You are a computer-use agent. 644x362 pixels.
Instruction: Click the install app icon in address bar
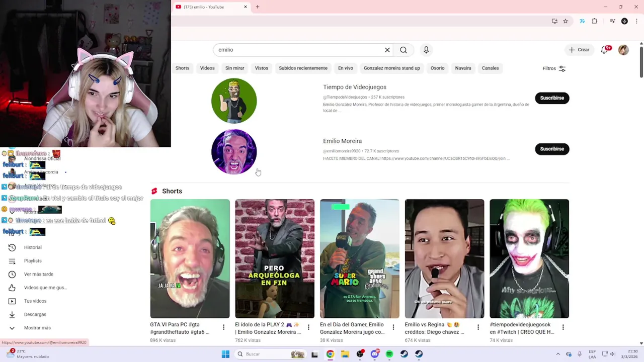coord(554,21)
